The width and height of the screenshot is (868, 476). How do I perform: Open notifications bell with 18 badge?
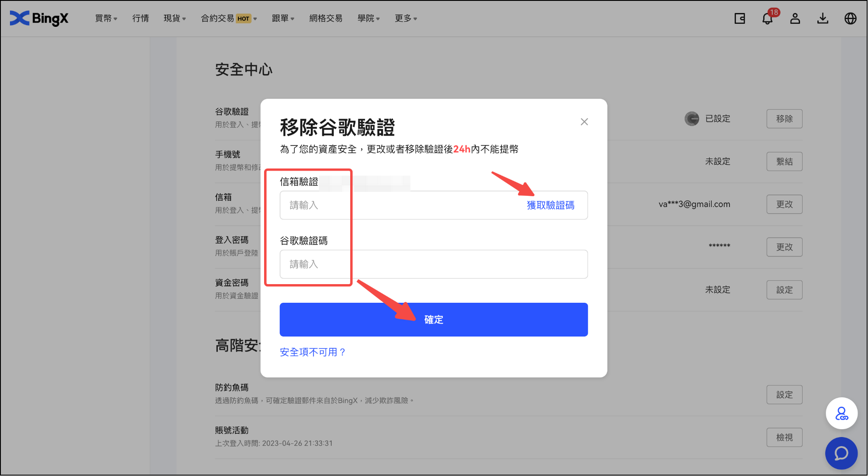[x=768, y=18]
